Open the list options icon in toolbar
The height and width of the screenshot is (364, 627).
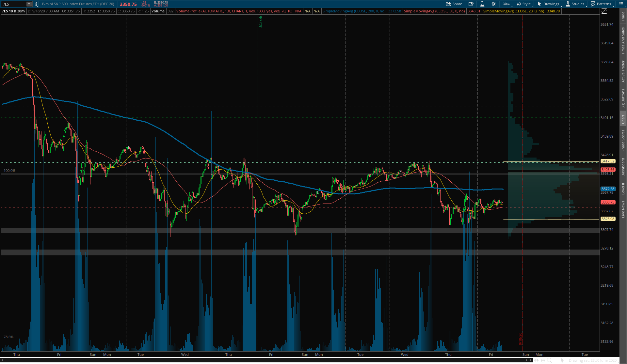click(621, 4)
